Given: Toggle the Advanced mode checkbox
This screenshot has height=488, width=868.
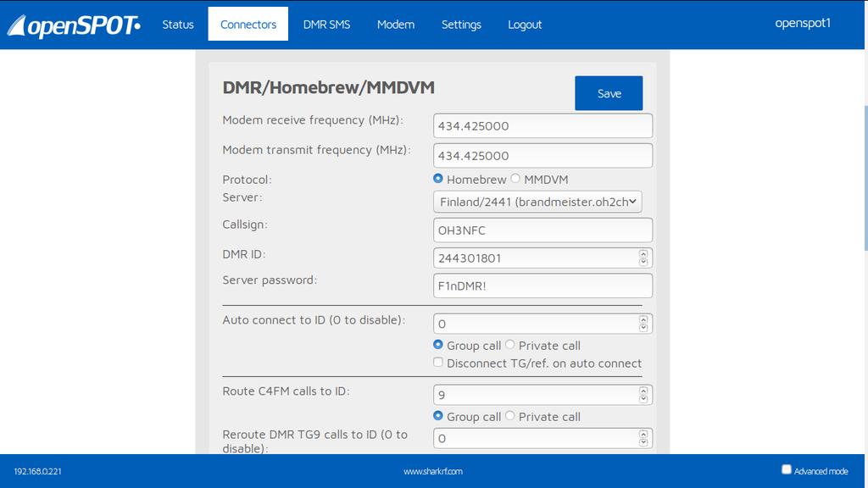Looking at the screenshot, I should (x=786, y=469).
